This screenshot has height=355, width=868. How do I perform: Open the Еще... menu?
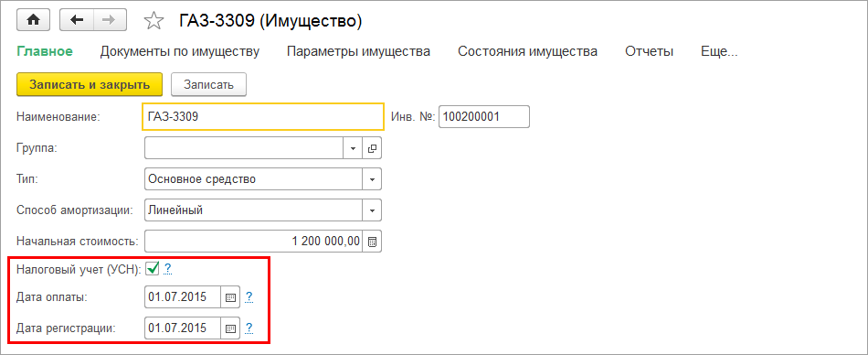click(720, 51)
